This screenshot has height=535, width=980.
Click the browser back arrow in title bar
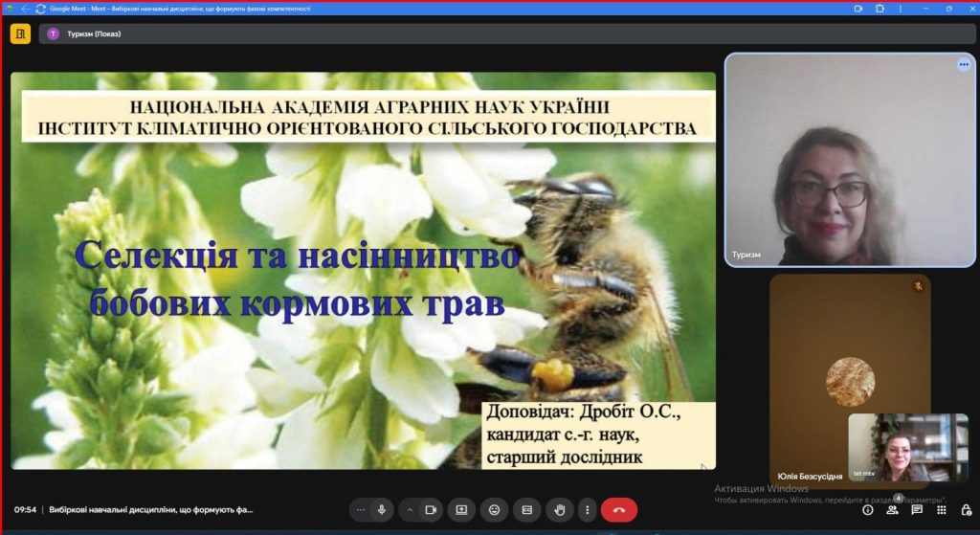coord(26,9)
